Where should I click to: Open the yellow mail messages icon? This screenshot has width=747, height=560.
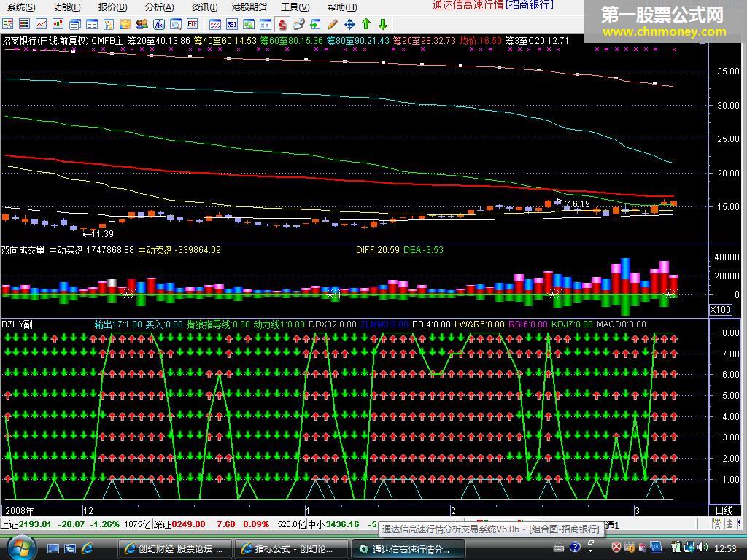pos(125,24)
